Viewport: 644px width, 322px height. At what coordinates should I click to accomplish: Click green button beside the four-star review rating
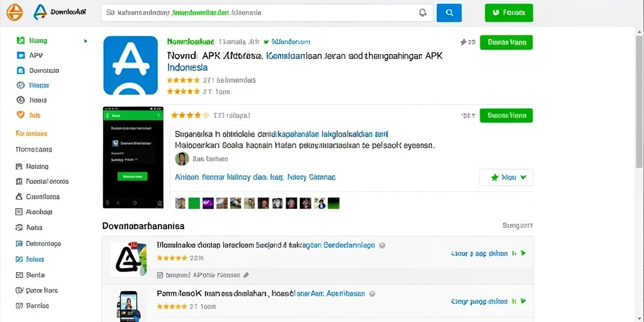506,116
